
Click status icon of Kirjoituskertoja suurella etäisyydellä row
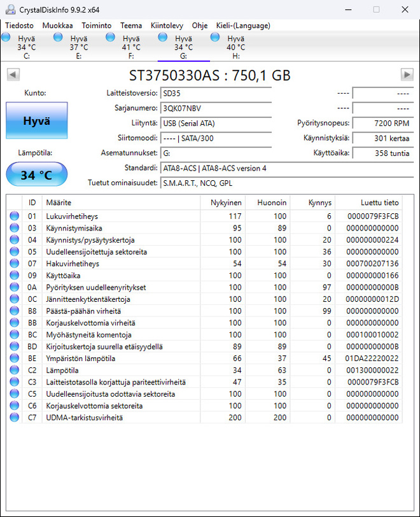coord(15,346)
